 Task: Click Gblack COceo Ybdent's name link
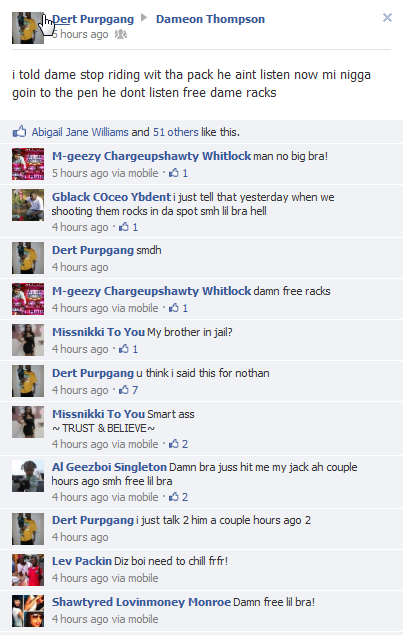tap(111, 197)
